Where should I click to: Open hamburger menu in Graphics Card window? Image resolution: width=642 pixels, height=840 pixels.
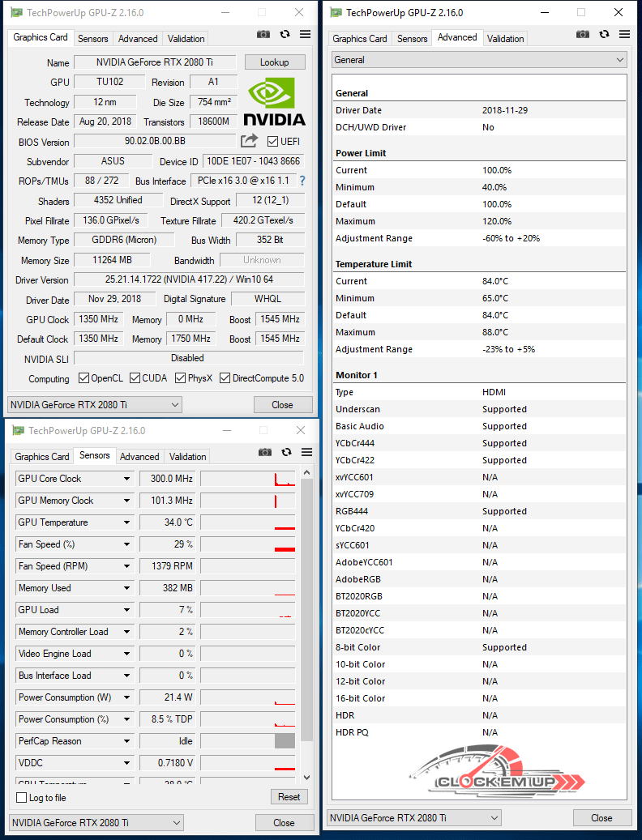(306, 34)
